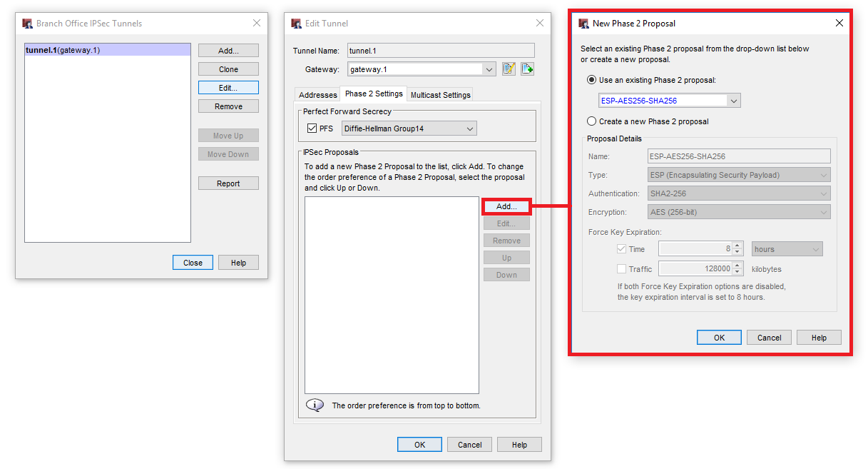Image resolution: width=868 pixels, height=469 pixels.
Task: Click Add... in the IPSec Proposals section
Action: coord(506,206)
